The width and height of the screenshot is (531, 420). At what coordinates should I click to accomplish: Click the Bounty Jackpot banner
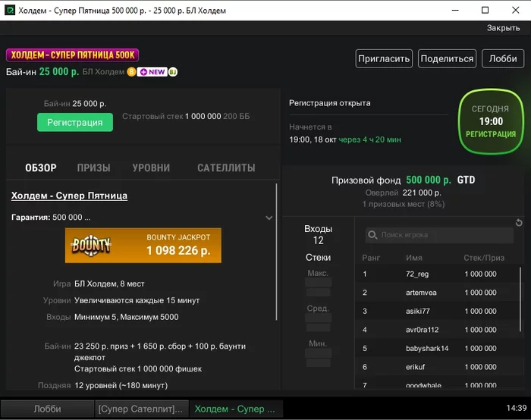coord(143,246)
